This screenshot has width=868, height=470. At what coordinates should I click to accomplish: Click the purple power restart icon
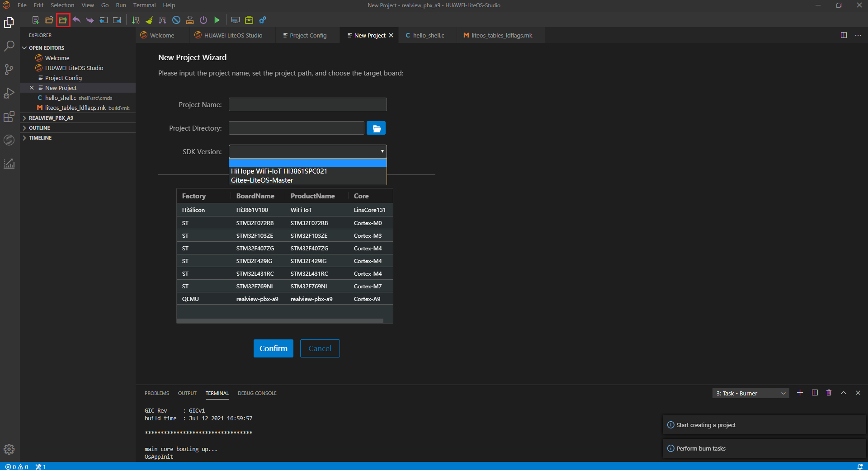(203, 20)
